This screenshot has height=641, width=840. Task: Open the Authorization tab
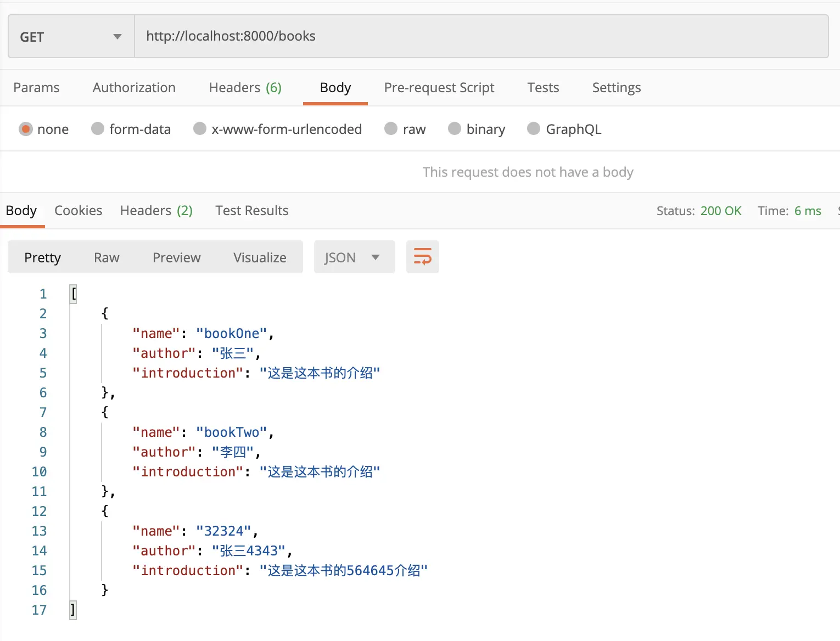click(134, 88)
